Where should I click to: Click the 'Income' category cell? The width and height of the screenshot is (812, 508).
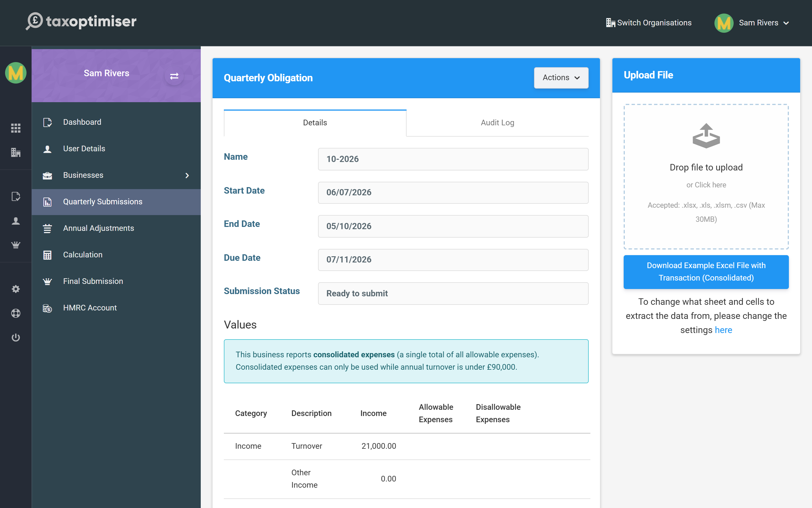click(248, 446)
